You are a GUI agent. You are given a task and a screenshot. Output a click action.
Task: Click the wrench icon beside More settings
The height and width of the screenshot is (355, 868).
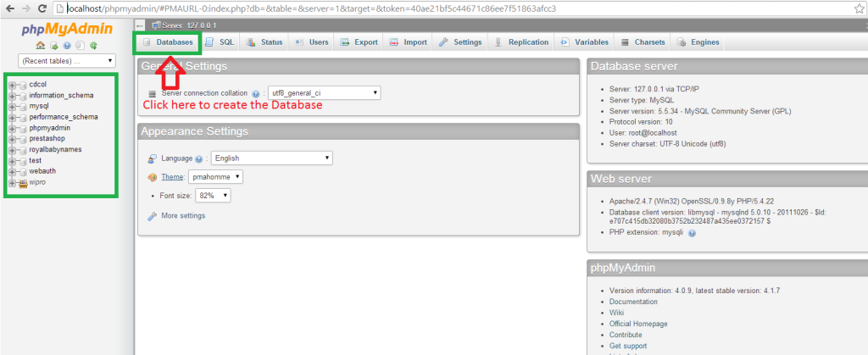pos(153,216)
